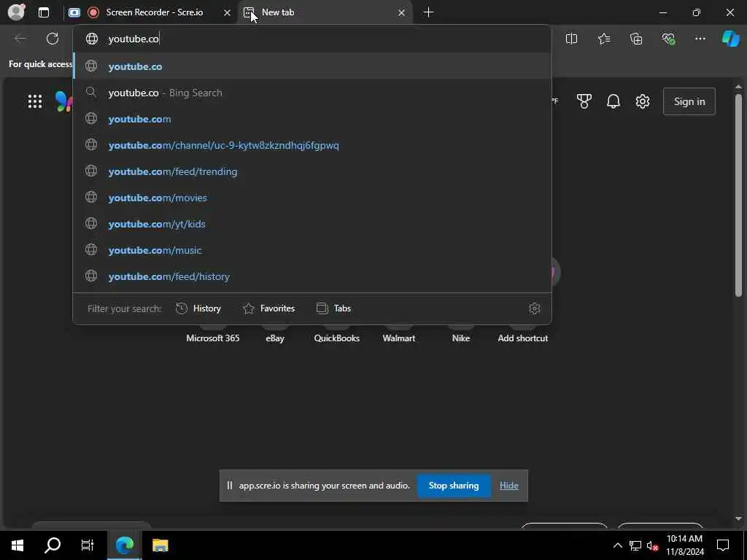Click the network tray icon
747x560 pixels.
(x=635, y=545)
